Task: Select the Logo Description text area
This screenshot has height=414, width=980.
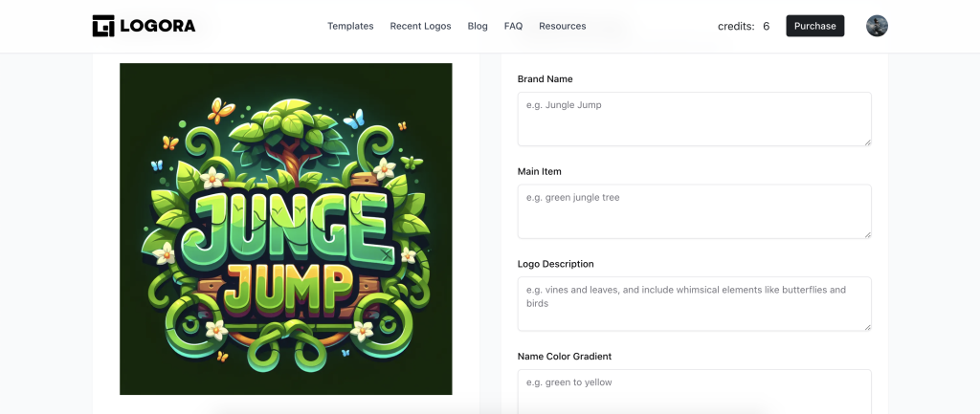Action: (x=694, y=303)
